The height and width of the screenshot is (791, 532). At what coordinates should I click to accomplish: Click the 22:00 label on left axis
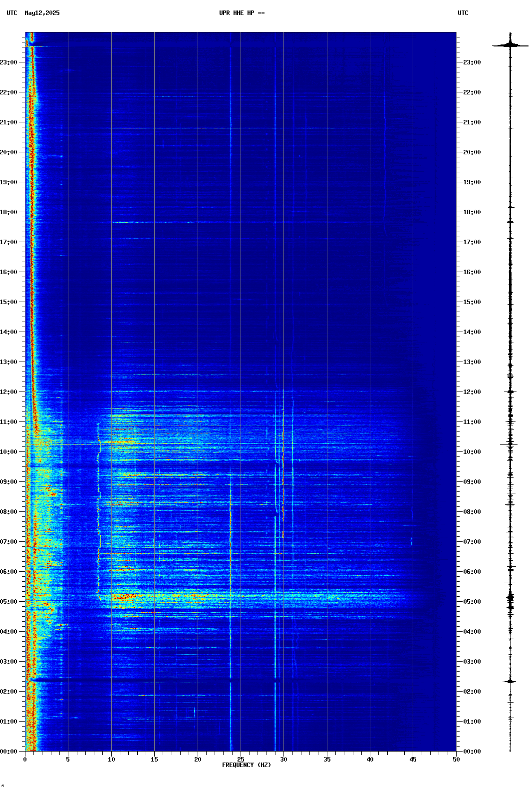(x=8, y=92)
